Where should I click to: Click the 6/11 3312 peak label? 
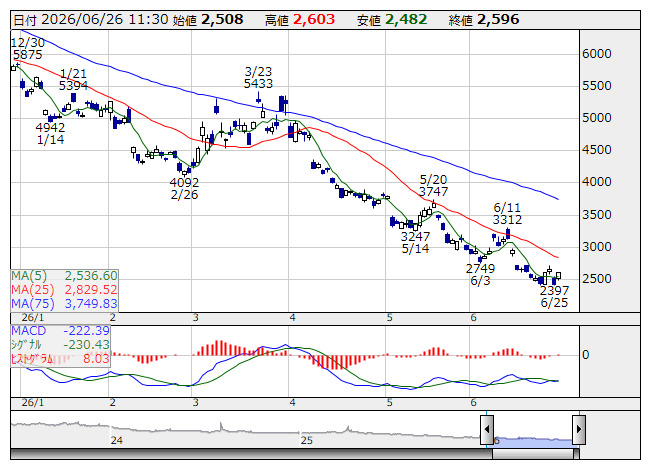click(507, 214)
